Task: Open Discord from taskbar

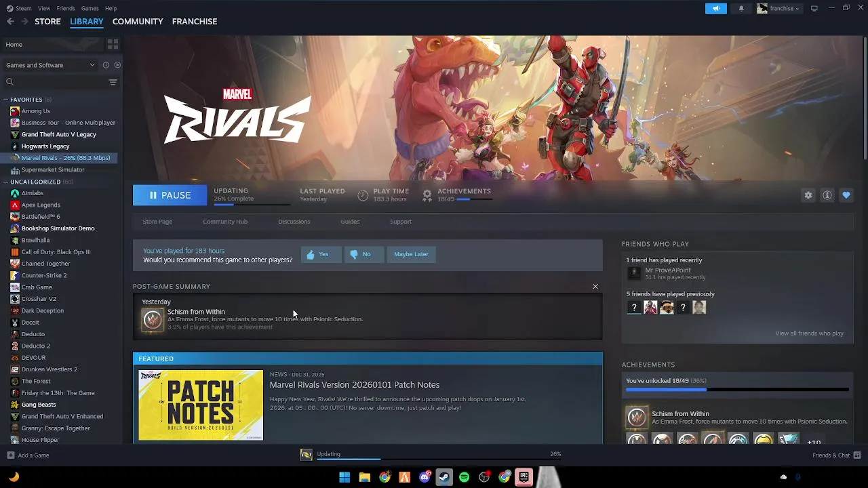Action: [x=425, y=477]
